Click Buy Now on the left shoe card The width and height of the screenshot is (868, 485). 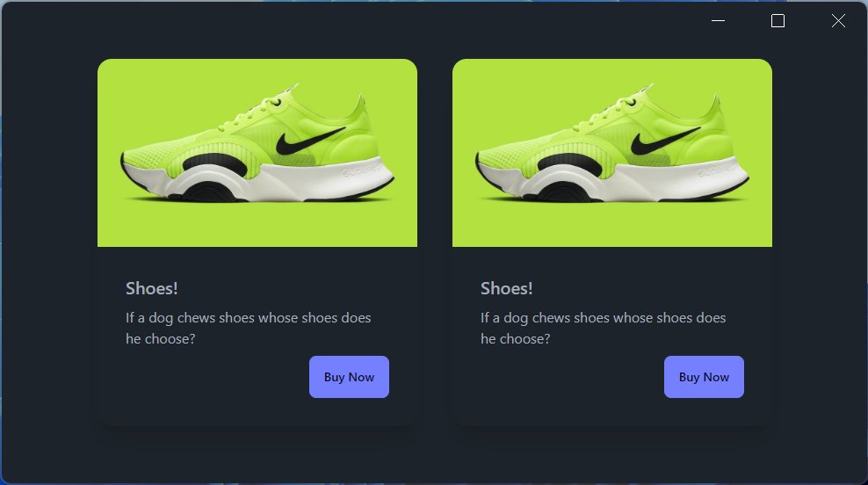349,376
